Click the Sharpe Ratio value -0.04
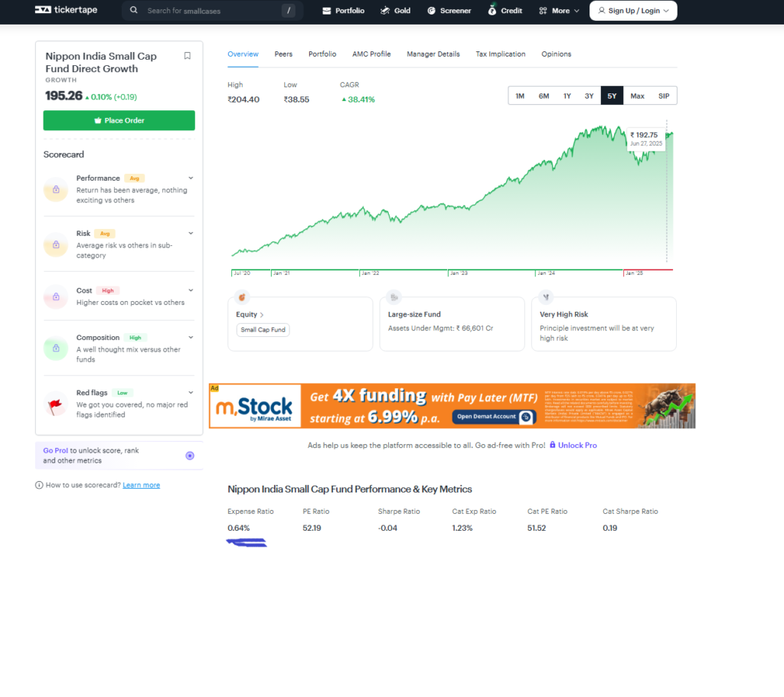This screenshot has height=697, width=784. point(387,528)
